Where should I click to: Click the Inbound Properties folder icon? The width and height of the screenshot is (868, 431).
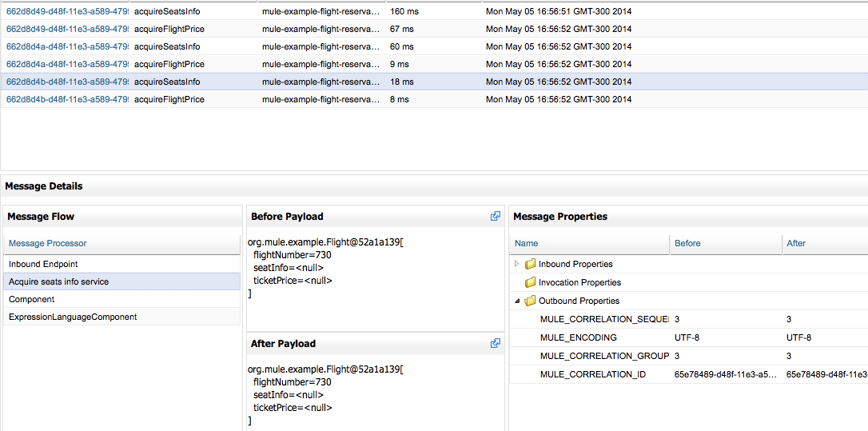[x=530, y=264]
